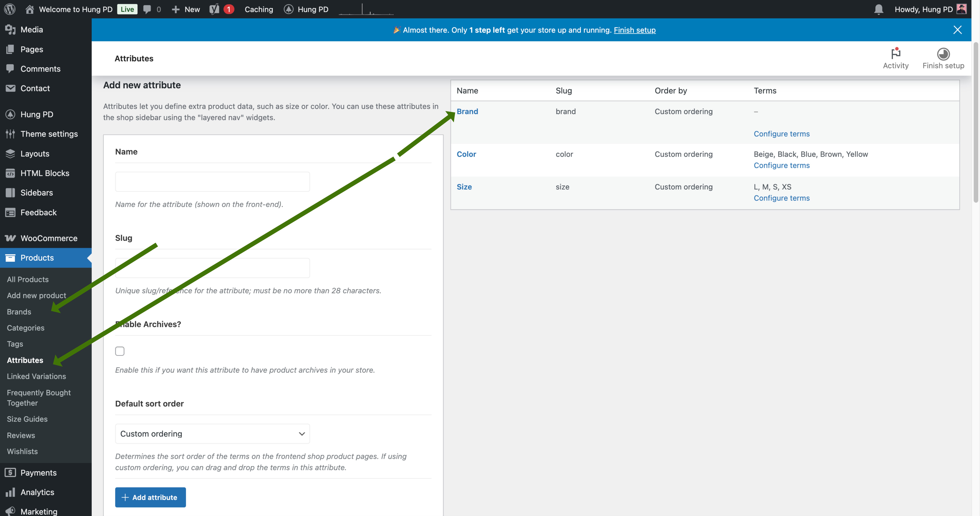Open All Products submenu item
The height and width of the screenshot is (516, 980).
pyautogui.click(x=28, y=279)
